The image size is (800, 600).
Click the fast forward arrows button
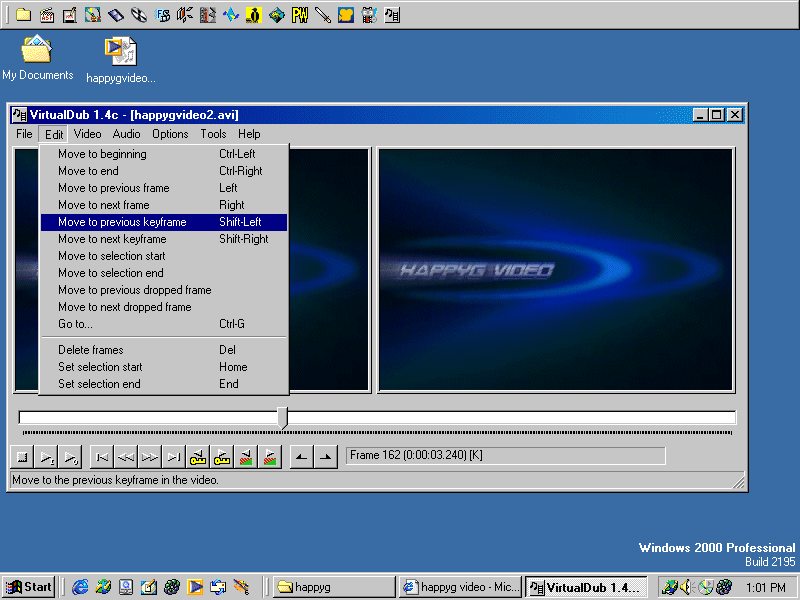pyautogui.click(x=150, y=457)
